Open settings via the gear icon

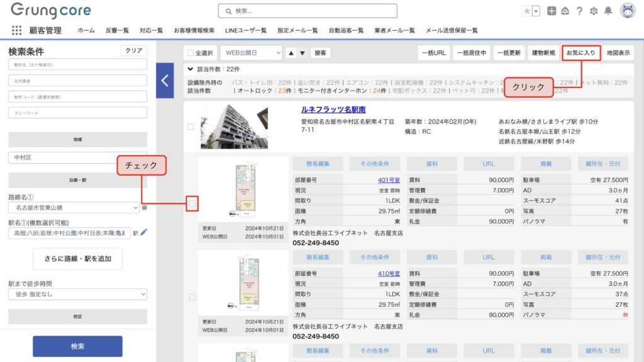click(x=593, y=11)
